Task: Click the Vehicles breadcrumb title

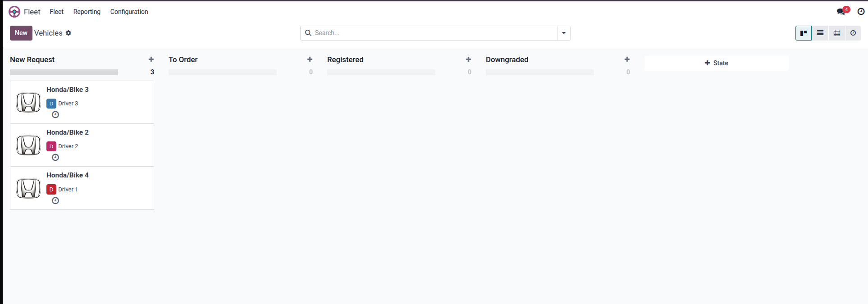Action: tap(48, 33)
